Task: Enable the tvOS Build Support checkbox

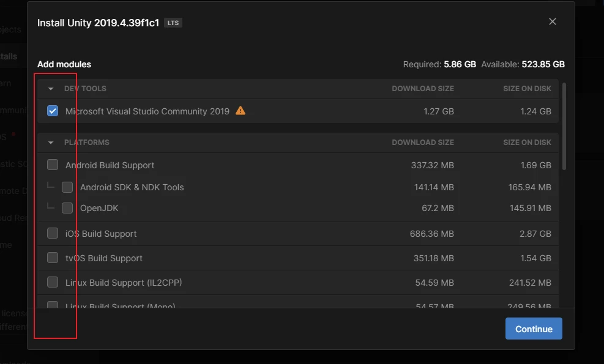Action: 53,258
